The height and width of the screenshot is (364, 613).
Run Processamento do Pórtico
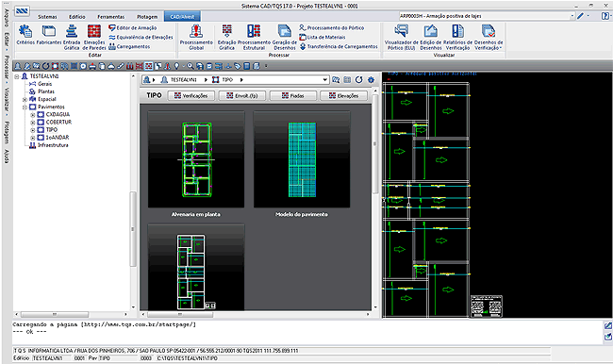click(x=332, y=27)
